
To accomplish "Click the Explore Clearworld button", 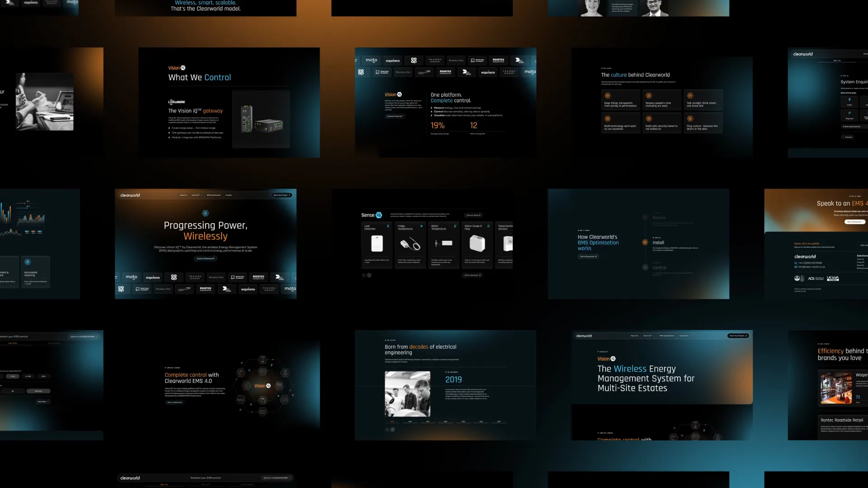I will click(x=206, y=259).
